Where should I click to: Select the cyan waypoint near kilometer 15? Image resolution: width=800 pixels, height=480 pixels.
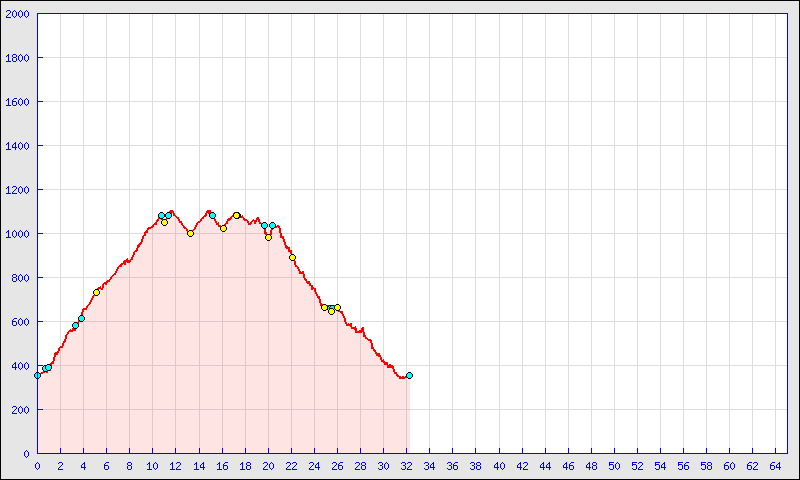(x=212, y=215)
